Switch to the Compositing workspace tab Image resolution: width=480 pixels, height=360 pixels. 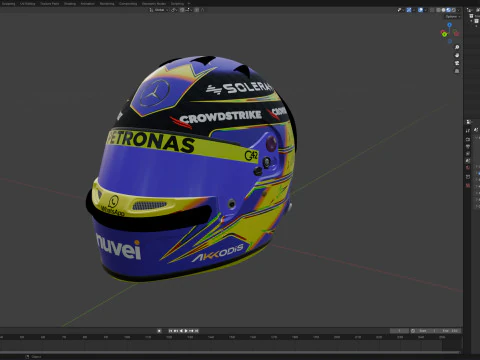[x=128, y=4]
